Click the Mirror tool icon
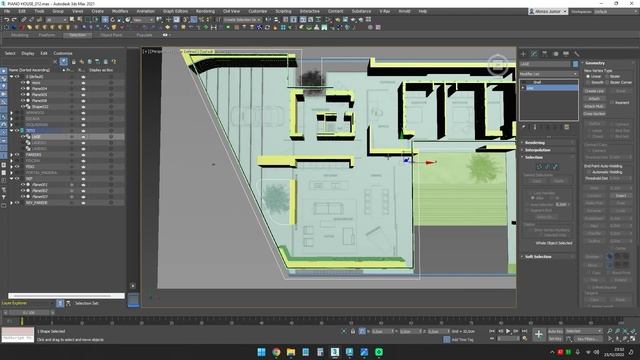Viewport: 640px width, 360px height. point(268,20)
